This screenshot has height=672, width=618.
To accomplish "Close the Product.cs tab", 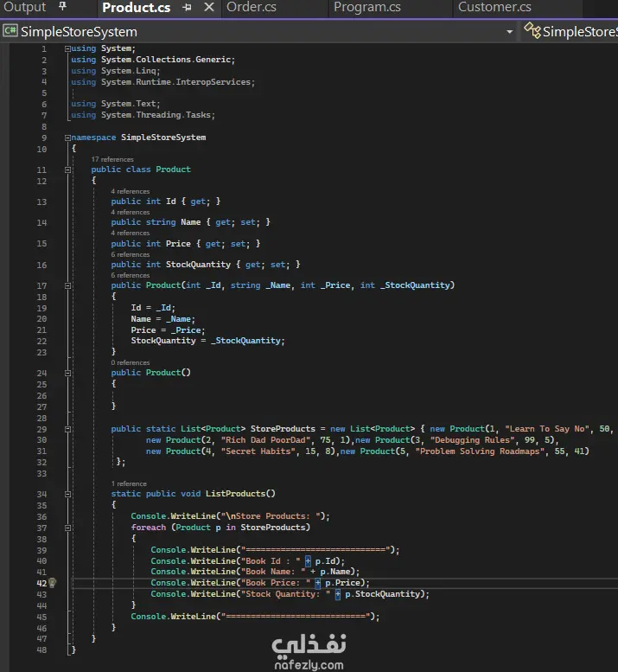I will (x=209, y=7).
